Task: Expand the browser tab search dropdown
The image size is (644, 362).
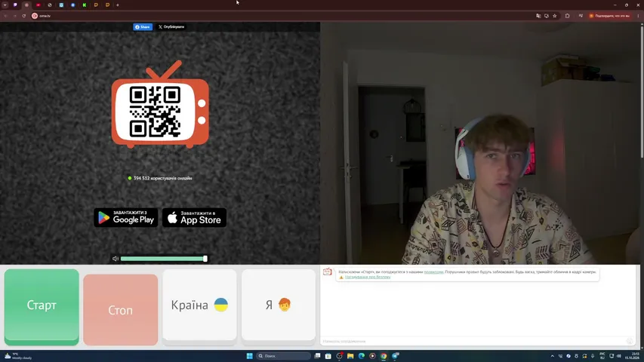Action: 5,5
